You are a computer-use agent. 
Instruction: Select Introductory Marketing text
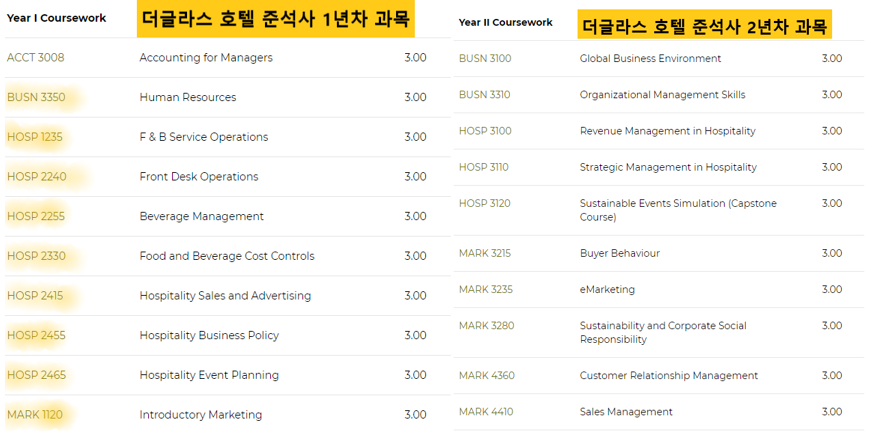[x=201, y=415]
